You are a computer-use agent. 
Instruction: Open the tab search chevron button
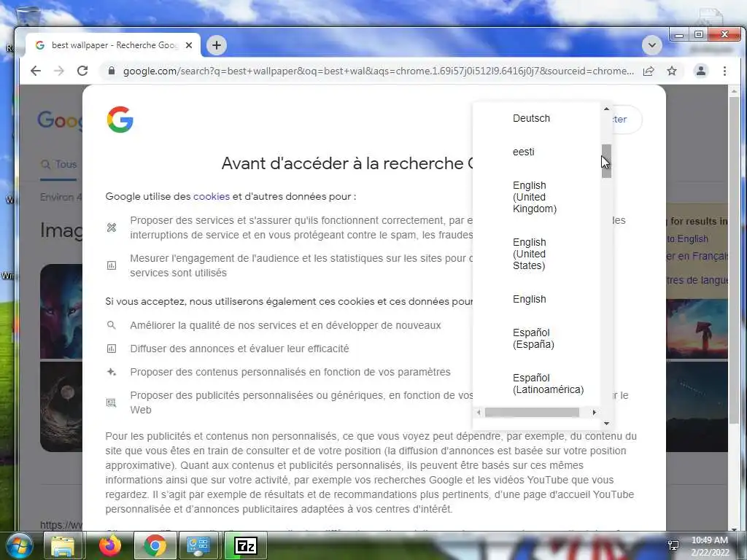(651, 45)
